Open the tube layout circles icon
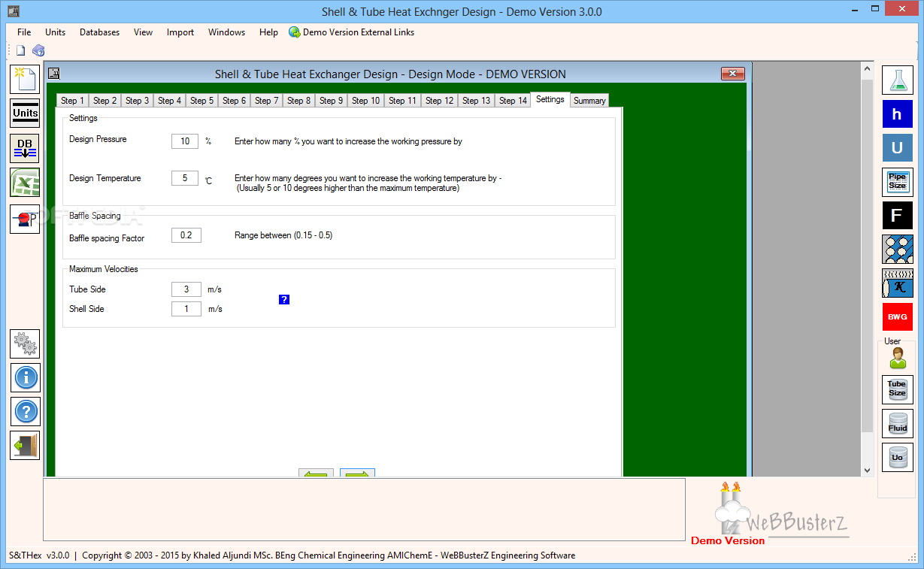 pyautogui.click(x=897, y=250)
